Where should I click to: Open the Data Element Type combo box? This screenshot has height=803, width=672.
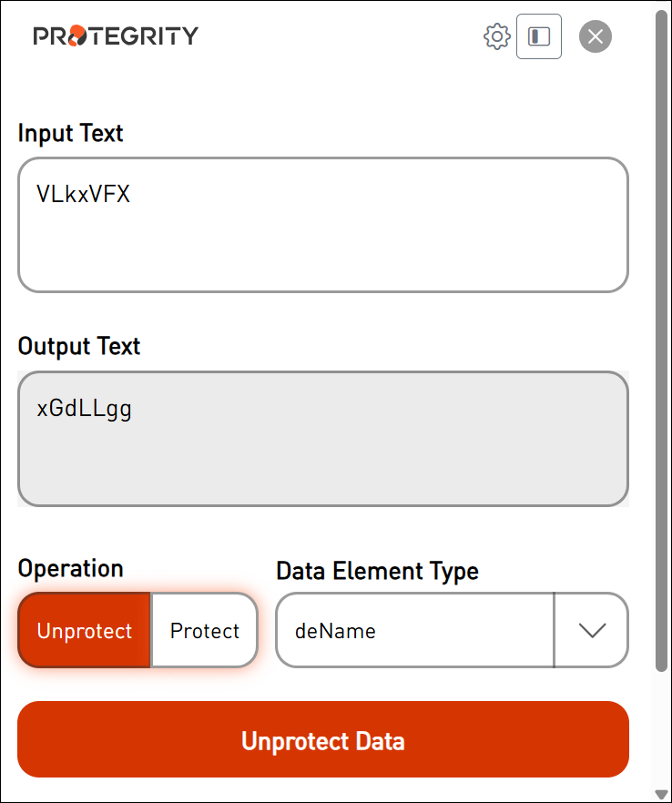click(x=415, y=631)
